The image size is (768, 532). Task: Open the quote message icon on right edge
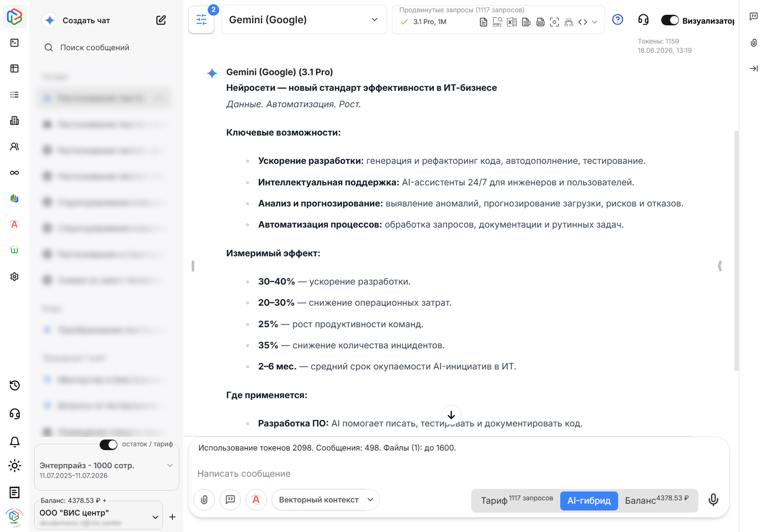coord(754,16)
